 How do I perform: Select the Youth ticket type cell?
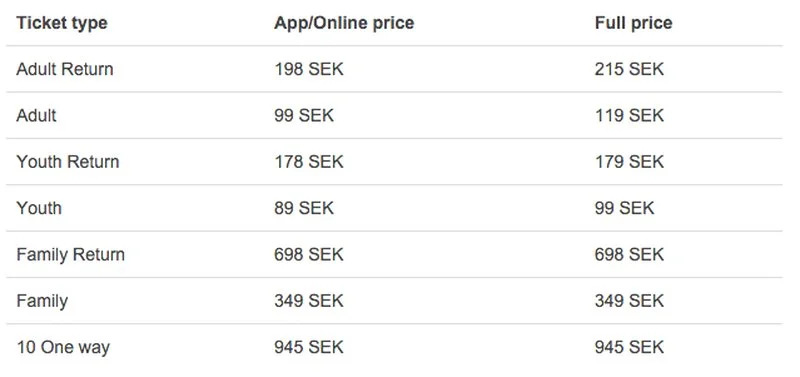click(x=39, y=208)
